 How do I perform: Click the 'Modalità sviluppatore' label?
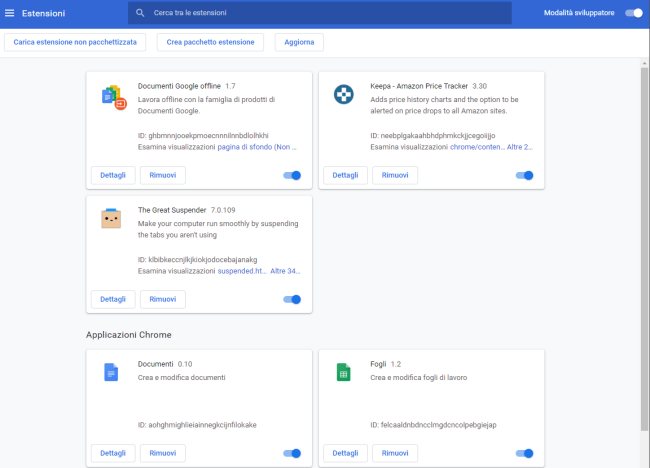[x=579, y=13]
